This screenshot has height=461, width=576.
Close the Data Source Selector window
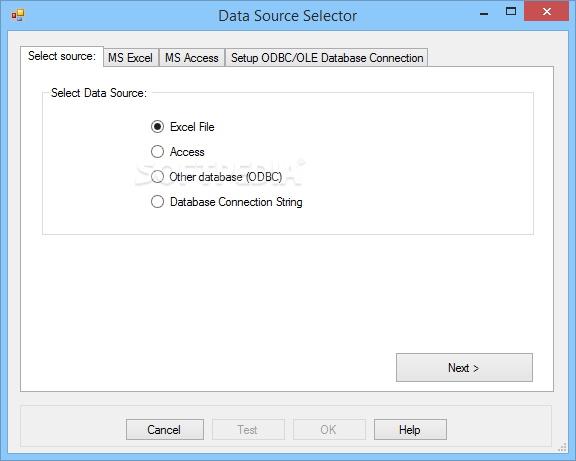(x=546, y=12)
